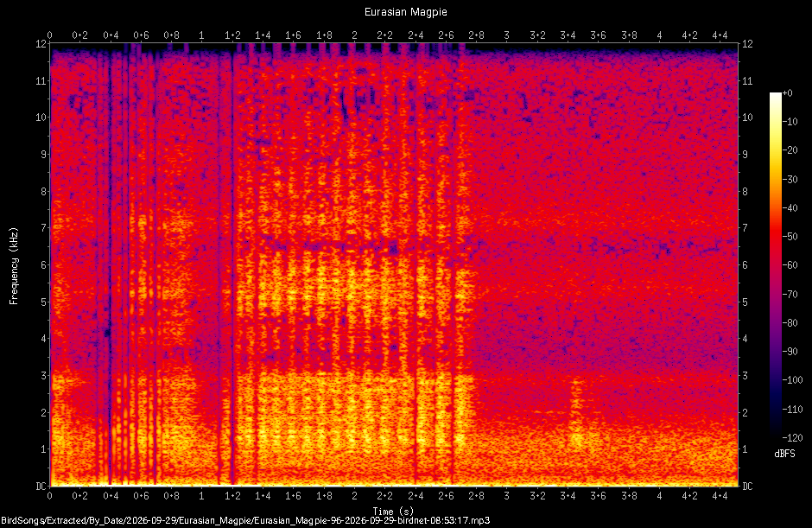Click the "-10" colorbar label
Screen dimensions: 812x528
coord(790,122)
